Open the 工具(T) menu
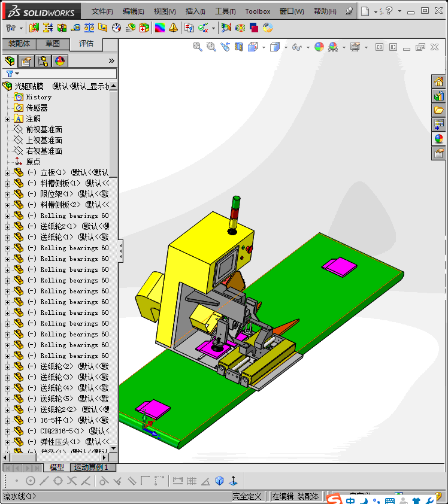The height and width of the screenshot is (504, 448). point(225,11)
